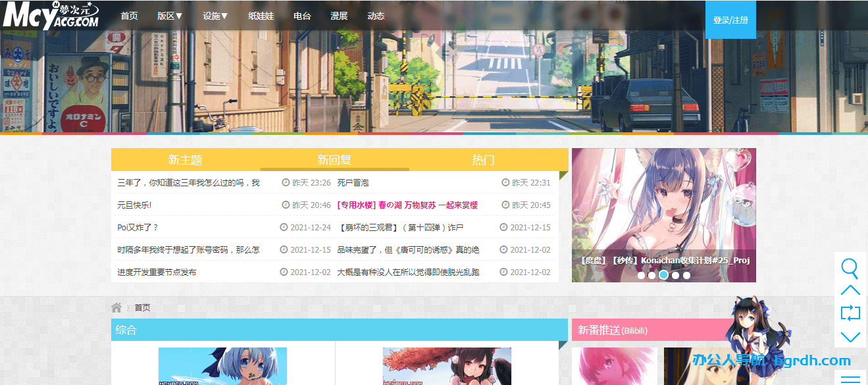Select the fourth carousel dot indicator
Screen dimensions: 868x385
[x=675, y=275]
